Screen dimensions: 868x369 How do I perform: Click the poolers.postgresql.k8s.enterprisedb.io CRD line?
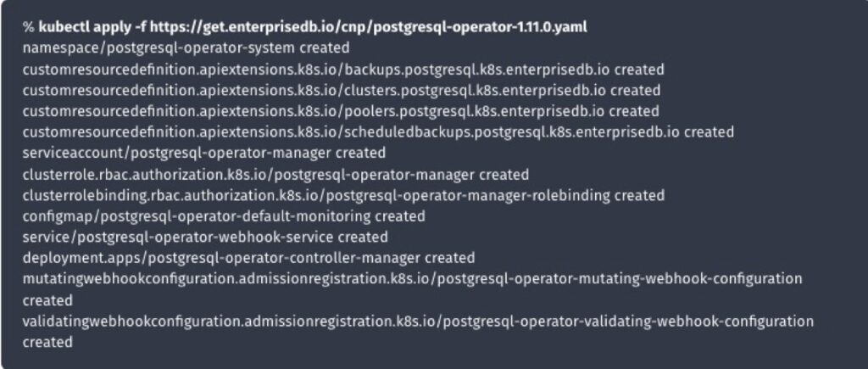coord(341,111)
